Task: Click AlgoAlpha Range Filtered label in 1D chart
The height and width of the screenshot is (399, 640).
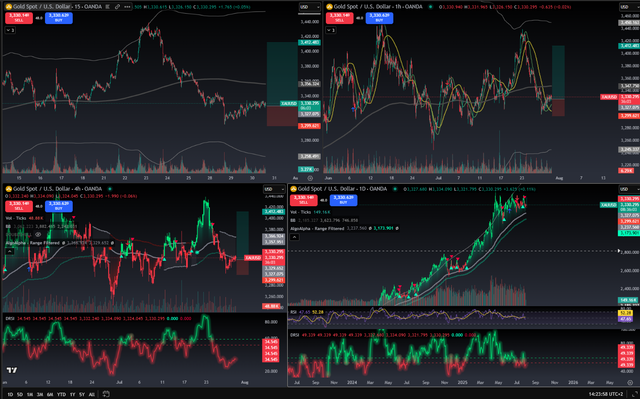Action: point(317,228)
